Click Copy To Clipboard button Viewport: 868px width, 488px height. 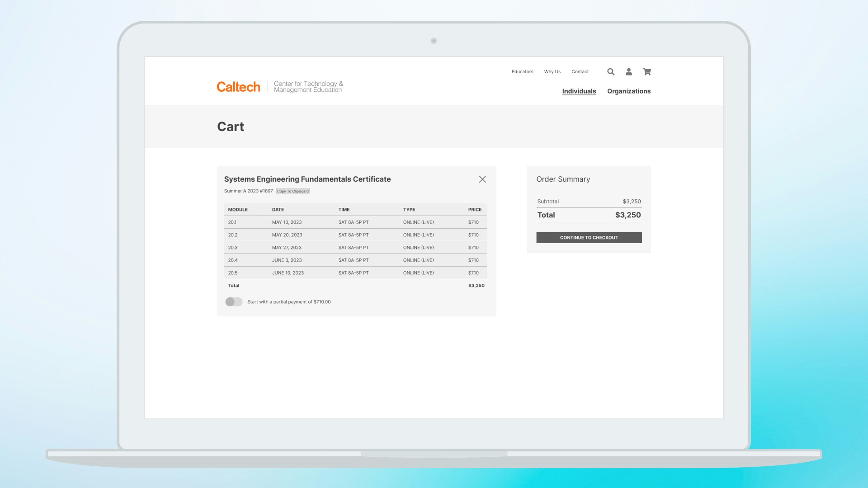click(292, 191)
